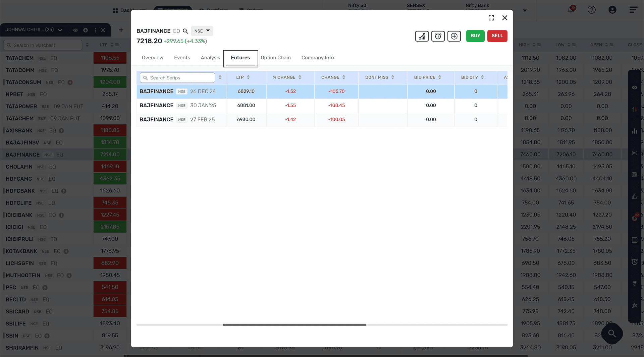The height and width of the screenshot is (357, 644).
Task: Click the Search Scrips field
Action: coord(177,78)
